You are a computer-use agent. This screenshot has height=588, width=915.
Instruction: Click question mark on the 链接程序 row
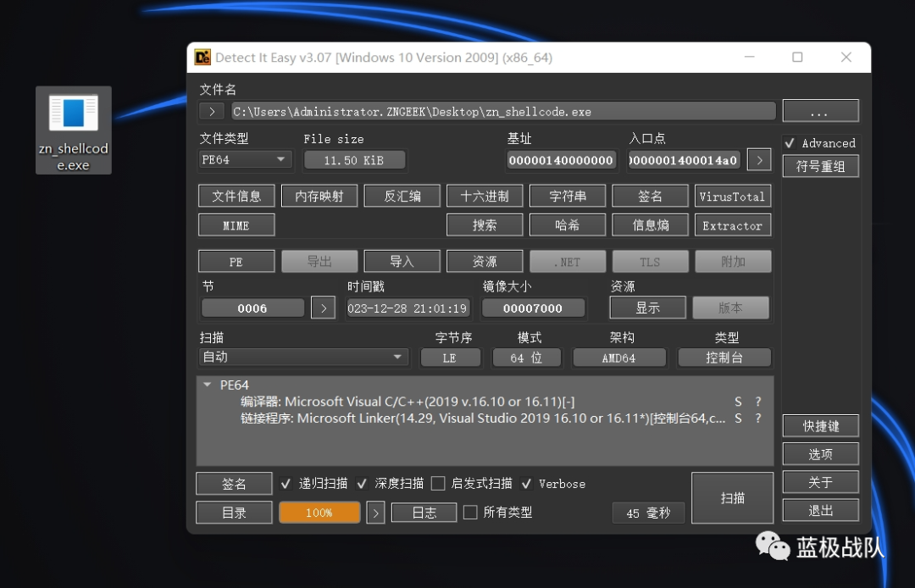point(758,419)
